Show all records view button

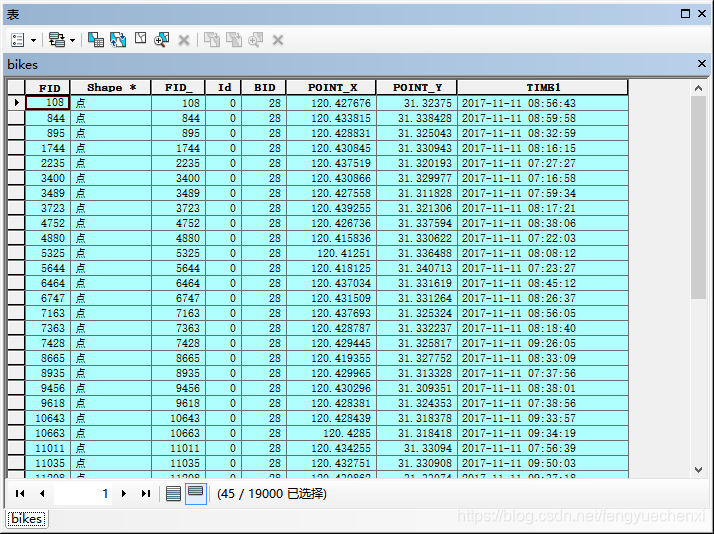tap(173, 493)
